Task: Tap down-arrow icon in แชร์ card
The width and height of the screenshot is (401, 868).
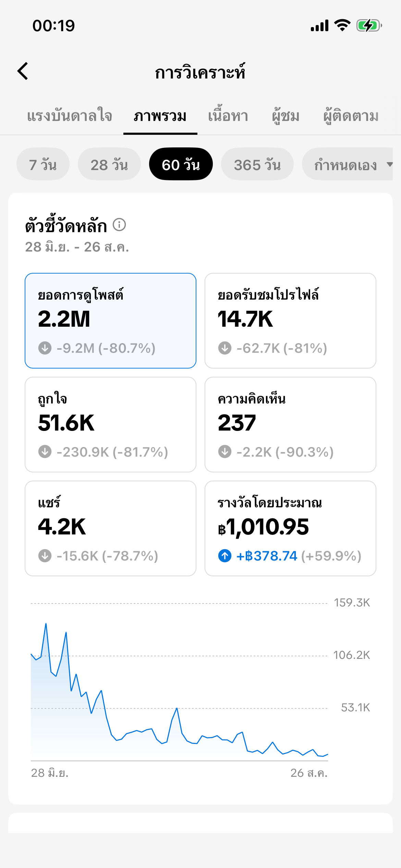Action: tap(45, 556)
